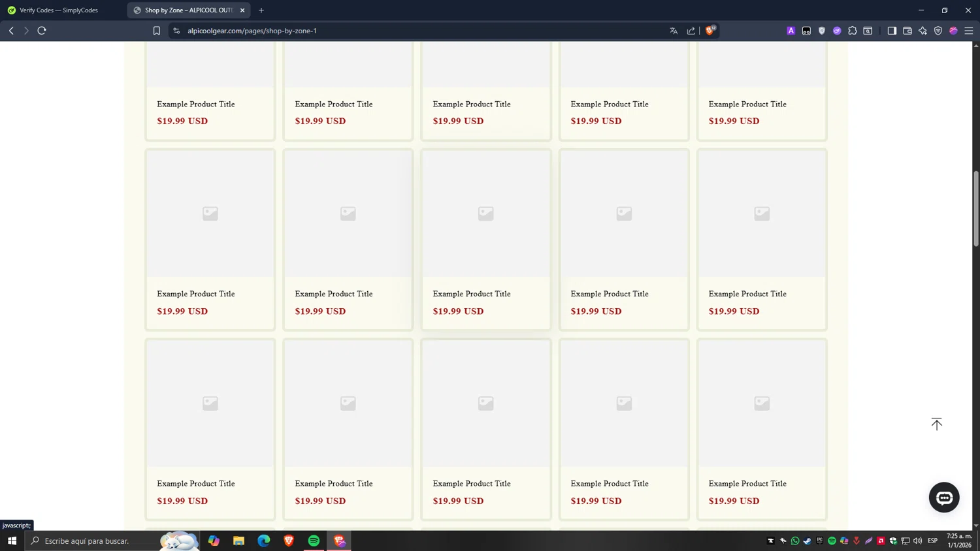Image resolution: width=980 pixels, height=551 pixels.
Task: Change the ESP input language
Action: (933, 541)
